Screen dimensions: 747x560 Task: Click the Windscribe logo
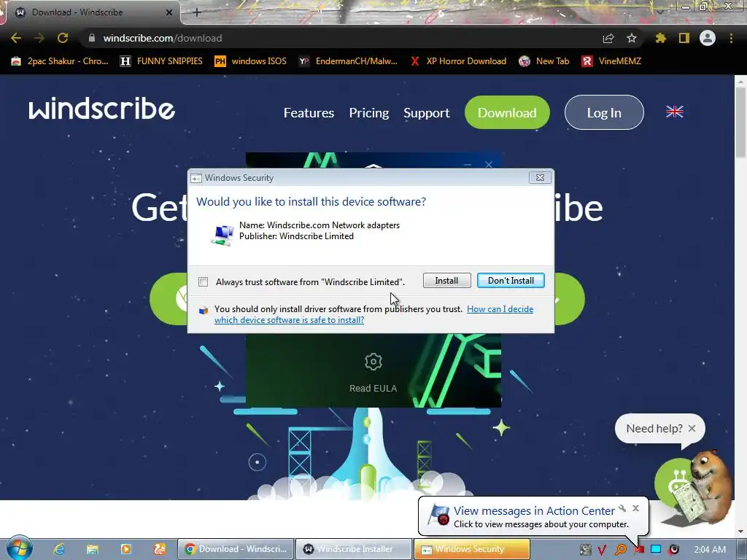click(x=101, y=109)
